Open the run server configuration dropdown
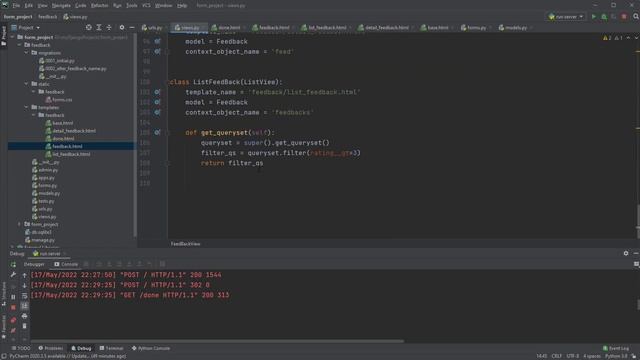Image resolution: width=640 pixels, height=360 pixels. (x=566, y=17)
